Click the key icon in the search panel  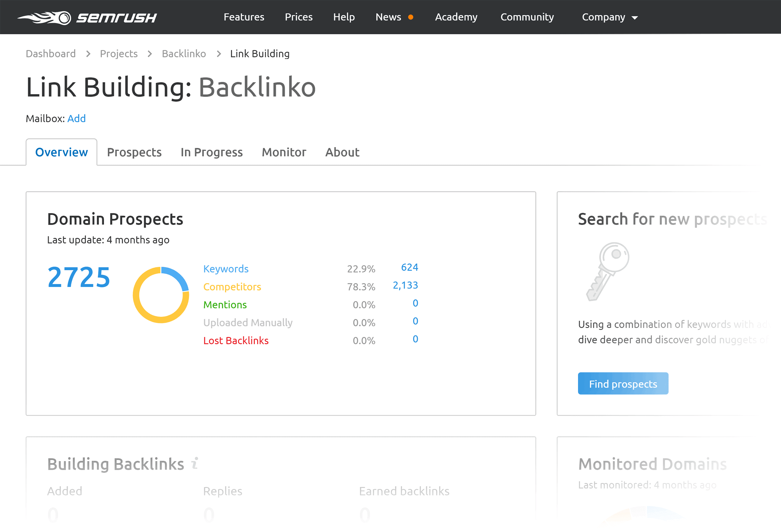tap(608, 271)
